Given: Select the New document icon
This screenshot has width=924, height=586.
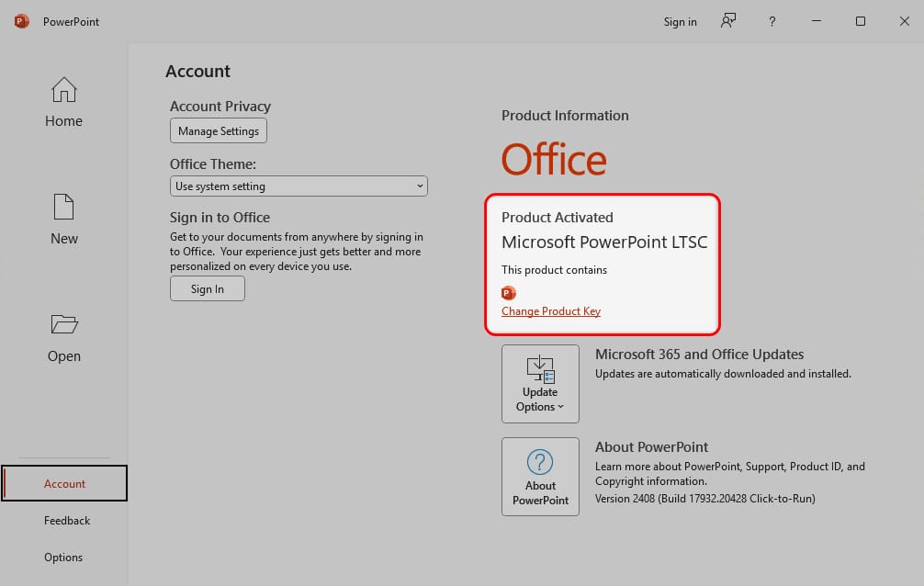Looking at the screenshot, I should [63, 207].
